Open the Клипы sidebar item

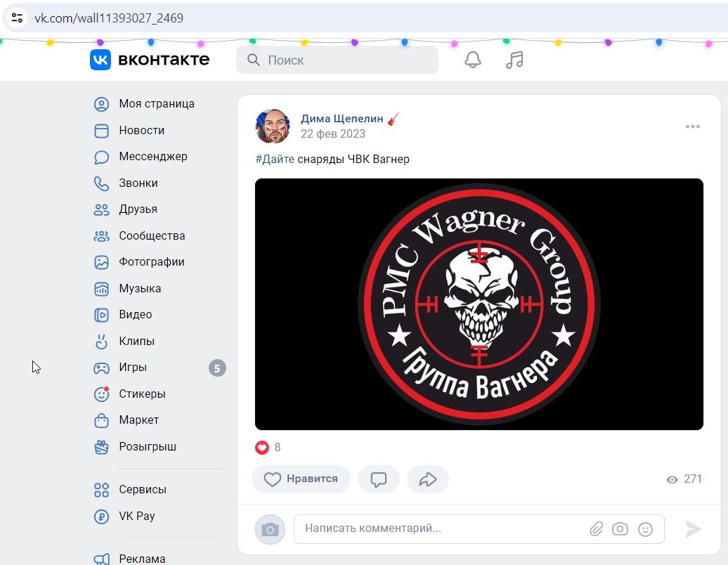pos(136,342)
